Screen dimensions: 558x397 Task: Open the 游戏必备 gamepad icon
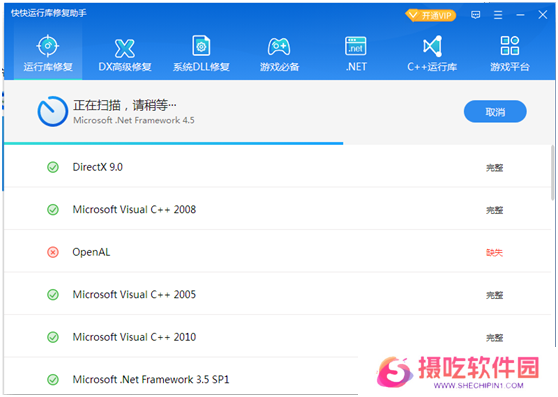279,46
